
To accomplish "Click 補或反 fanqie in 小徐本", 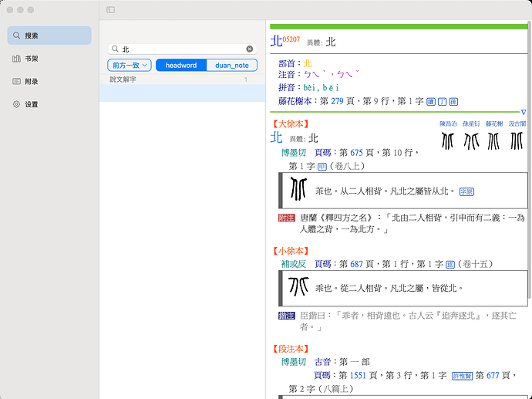I will click(x=294, y=263).
